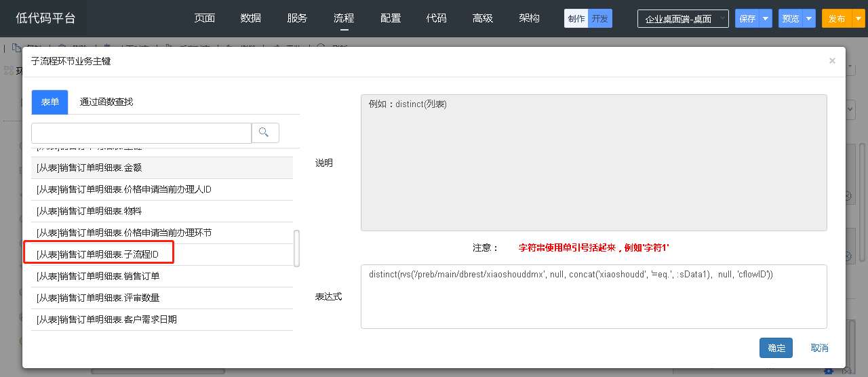
Task: Select the 表单 tab
Action: [x=50, y=102]
